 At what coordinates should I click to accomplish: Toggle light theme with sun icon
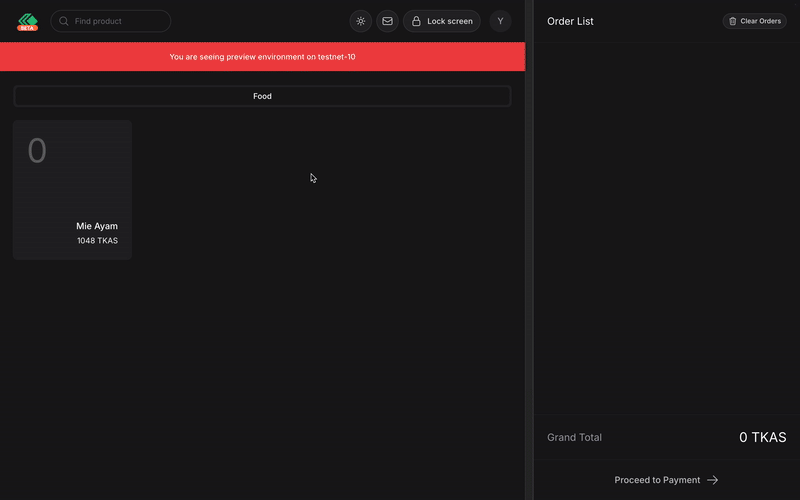coord(361,21)
